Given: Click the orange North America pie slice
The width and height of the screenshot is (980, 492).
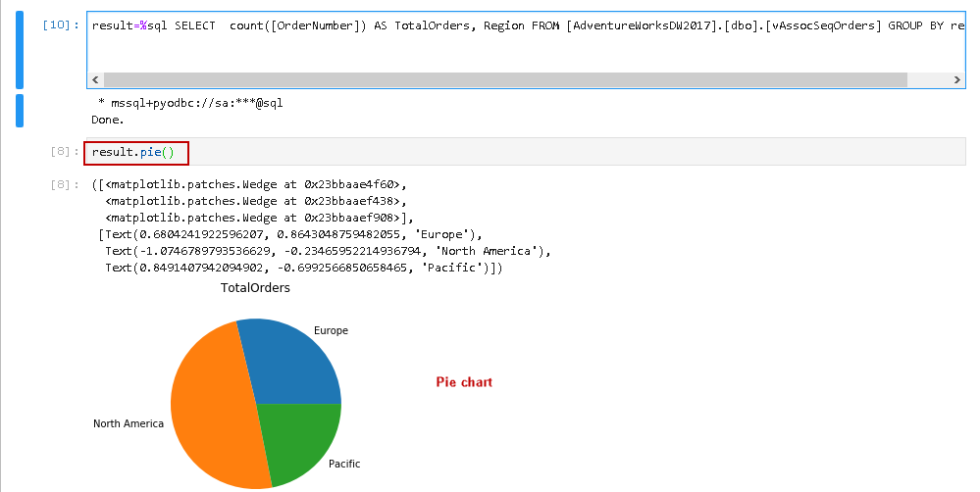Looking at the screenshot, I should coord(213,406).
